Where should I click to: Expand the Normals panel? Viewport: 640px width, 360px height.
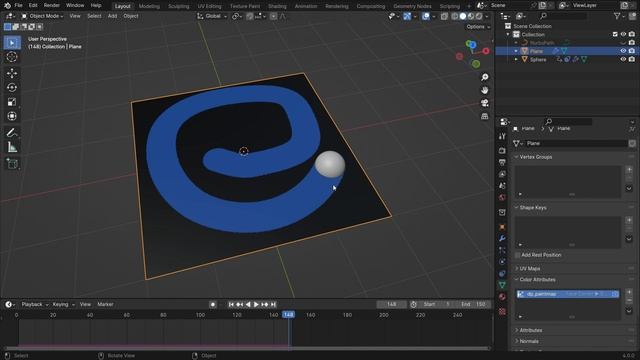529,341
